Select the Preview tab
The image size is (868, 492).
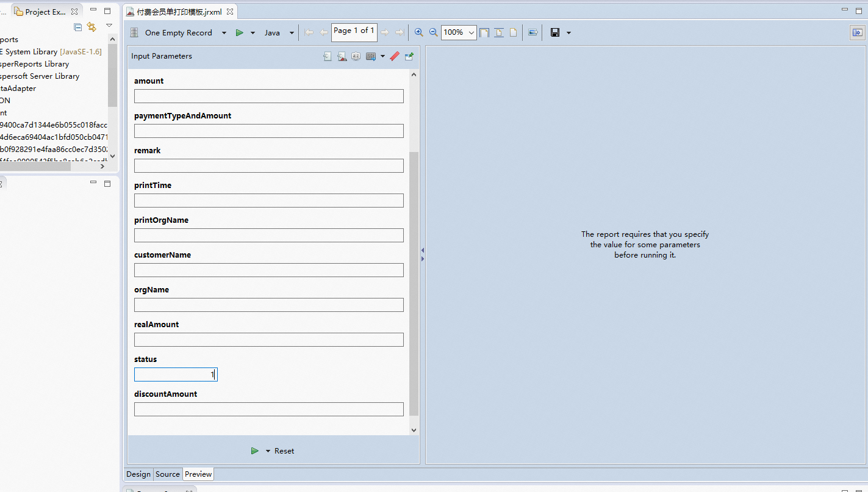pos(198,474)
